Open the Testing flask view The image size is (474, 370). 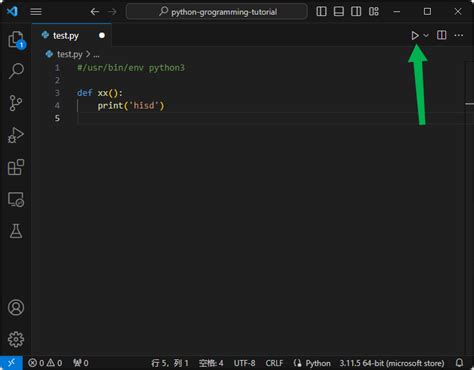click(x=16, y=231)
